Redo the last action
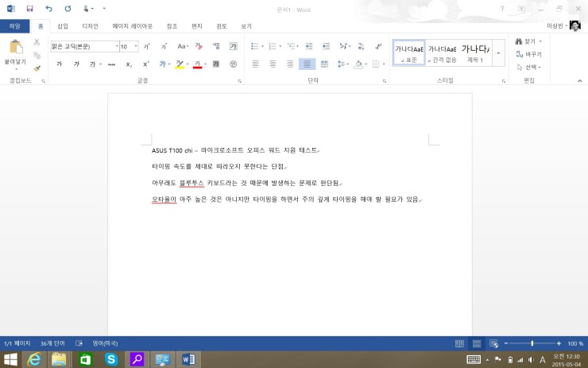This screenshot has height=368, width=588. 68,9
